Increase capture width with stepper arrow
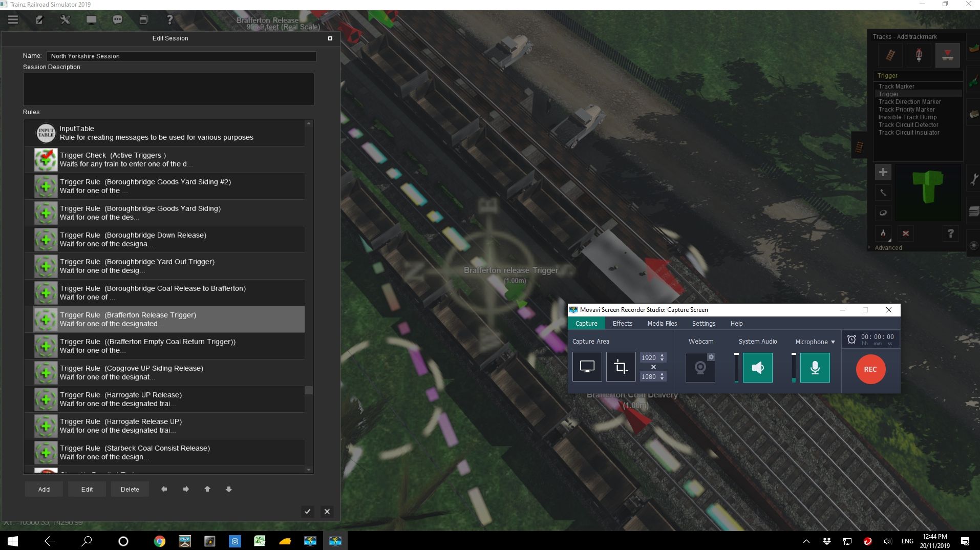Viewport: 980px width, 550px height. point(662,355)
